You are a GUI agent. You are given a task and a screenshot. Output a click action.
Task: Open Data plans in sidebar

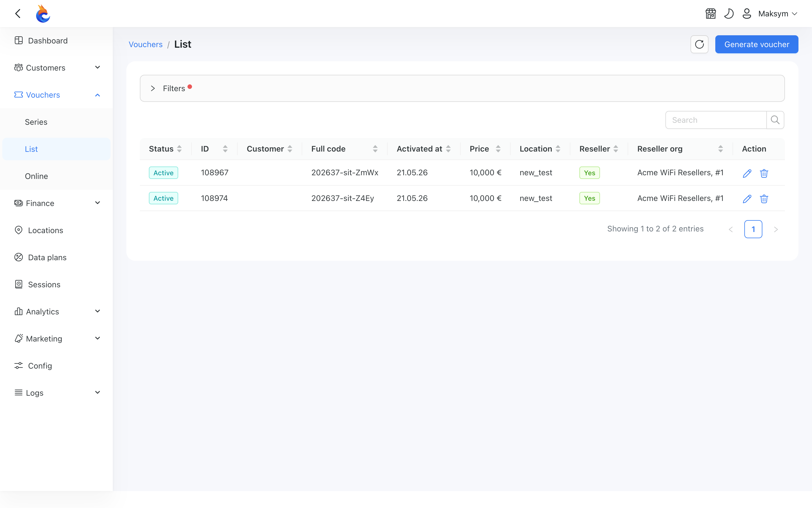point(56,257)
